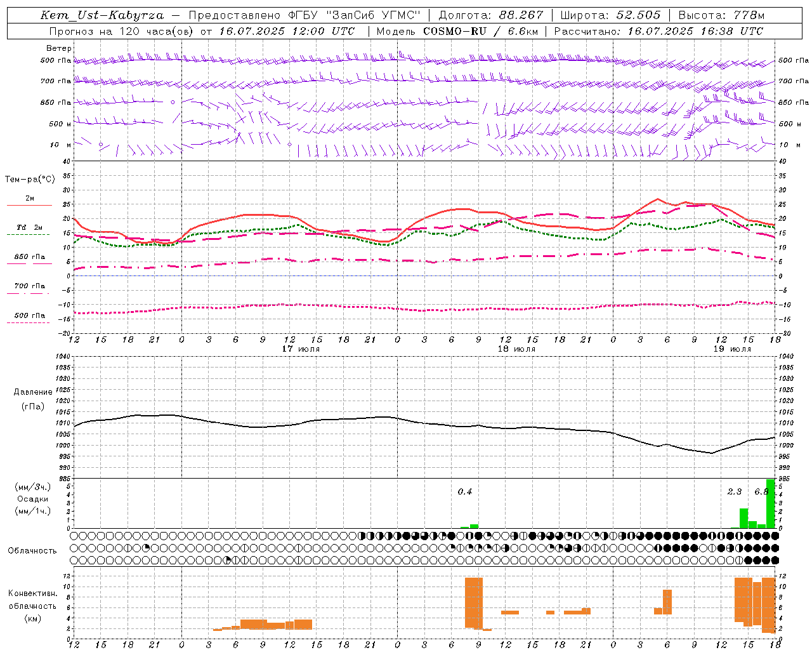Screen dimensions: 812x650
Task: Click the 17 июля date label
Action: pyautogui.click(x=301, y=349)
